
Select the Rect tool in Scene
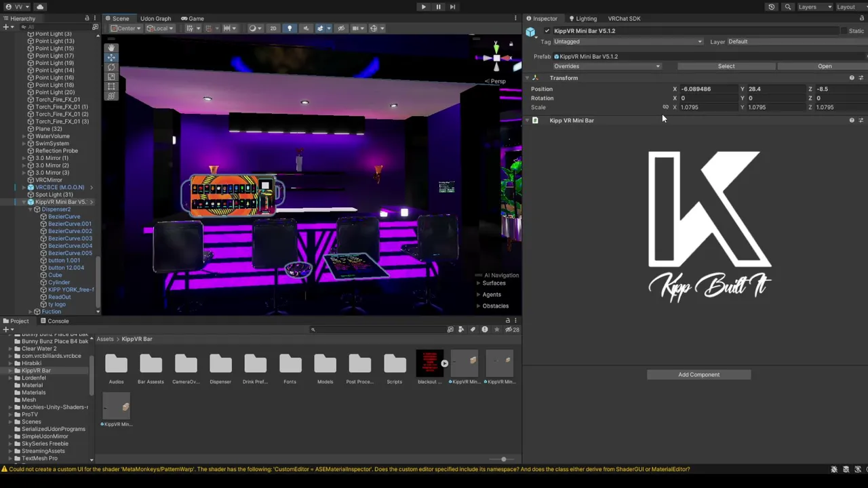pos(111,86)
